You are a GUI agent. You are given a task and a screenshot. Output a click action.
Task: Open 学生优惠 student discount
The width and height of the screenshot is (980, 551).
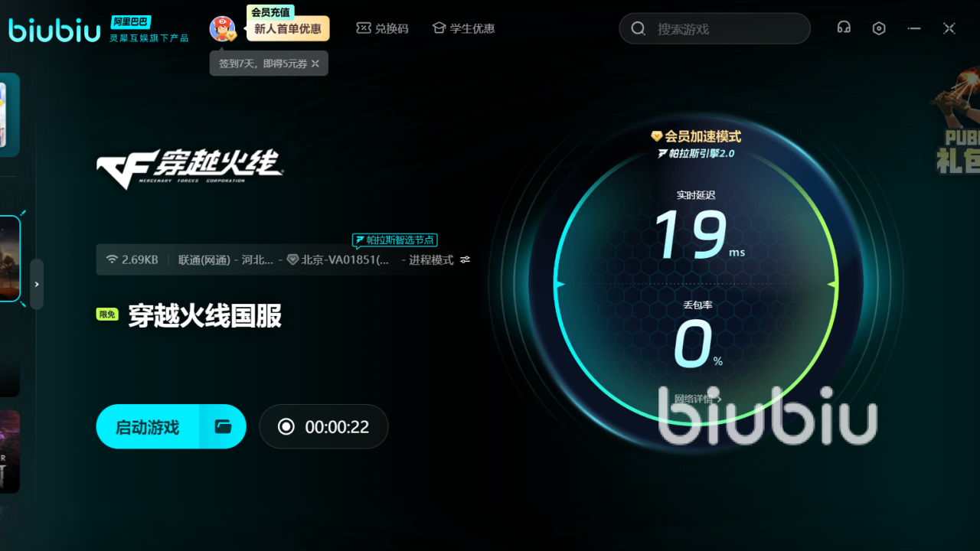click(x=463, y=28)
